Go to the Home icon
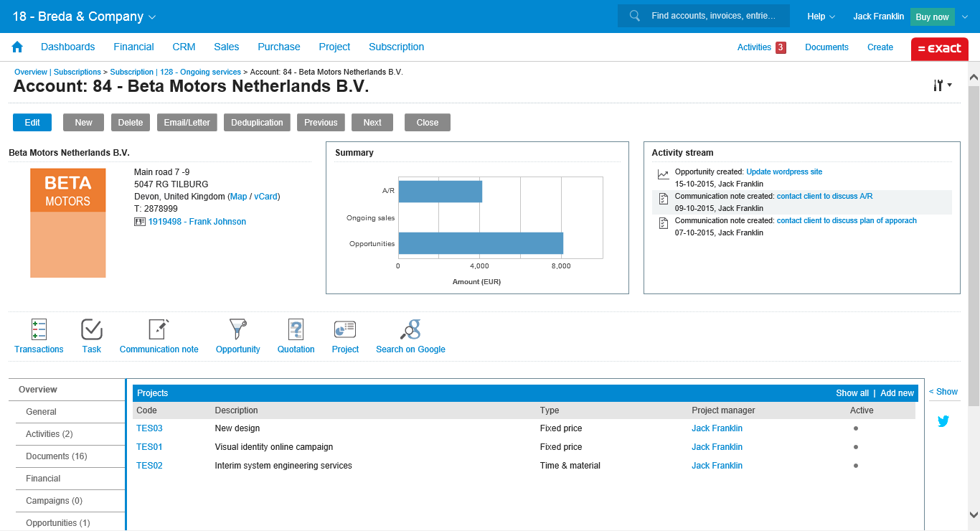This screenshot has width=980, height=531. pyautogui.click(x=17, y=47)
